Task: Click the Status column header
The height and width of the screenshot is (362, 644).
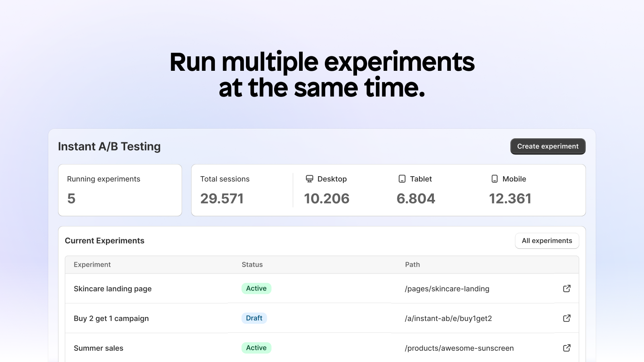Action: 252,265
